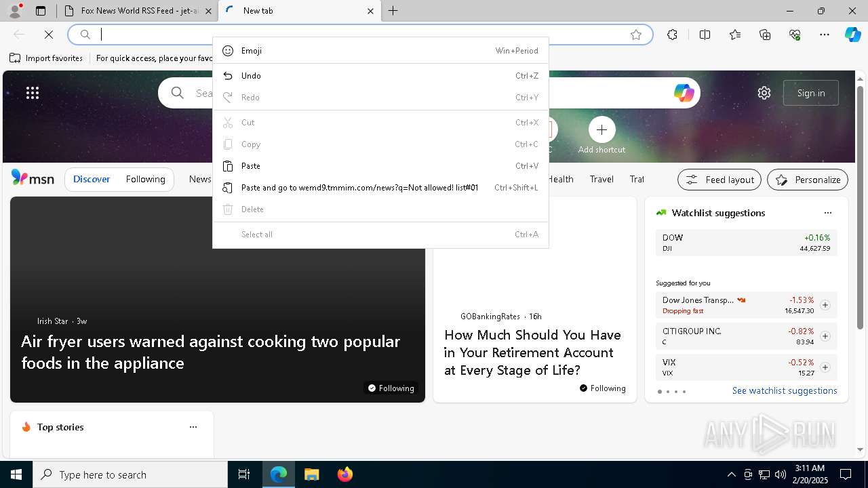
Task: Add this page to favorites star
Action: coord(636,35)
